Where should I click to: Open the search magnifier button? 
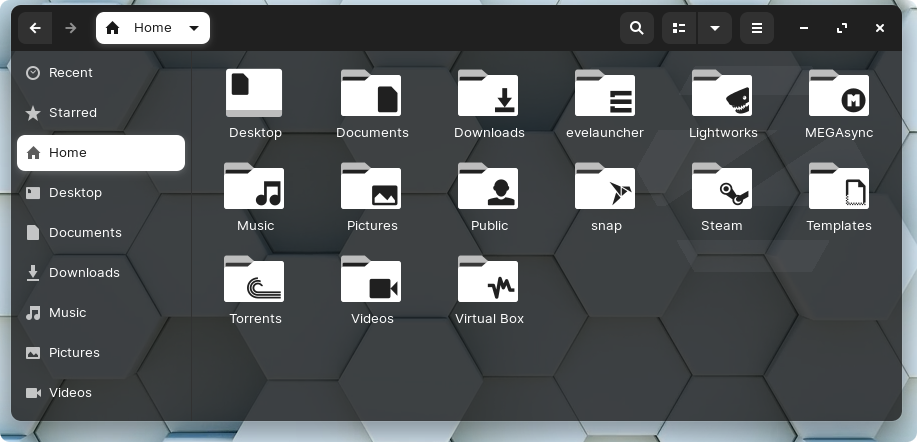click(637, 28)
